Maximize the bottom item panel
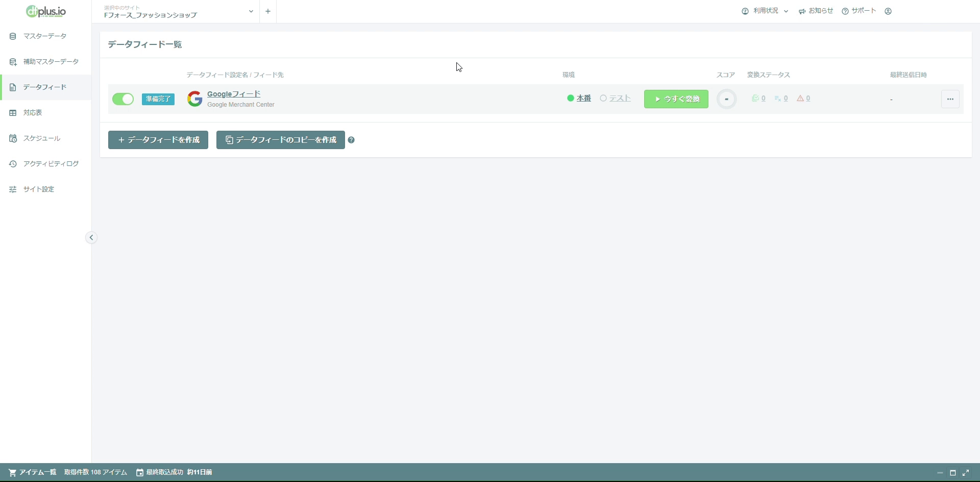 coord(952,473)
